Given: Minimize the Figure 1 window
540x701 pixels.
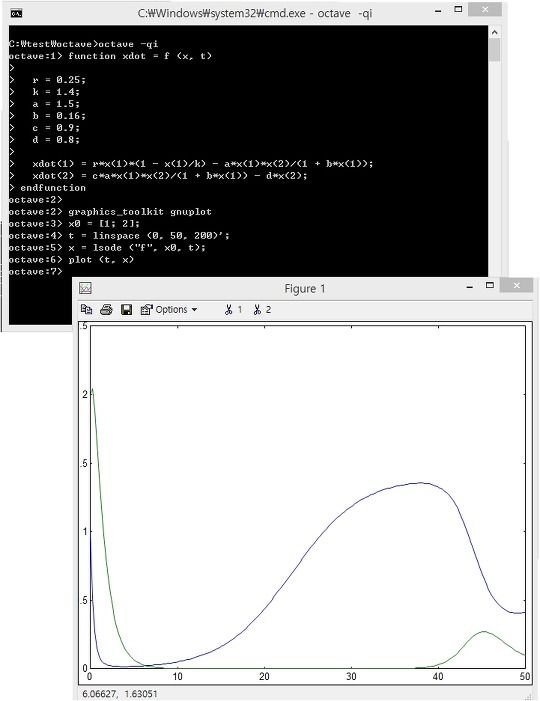Looking at the screenshot, I should [x=469, y=287].
